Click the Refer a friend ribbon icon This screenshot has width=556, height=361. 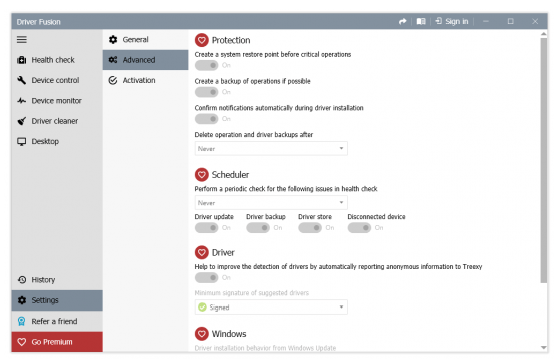click(22, 321)
